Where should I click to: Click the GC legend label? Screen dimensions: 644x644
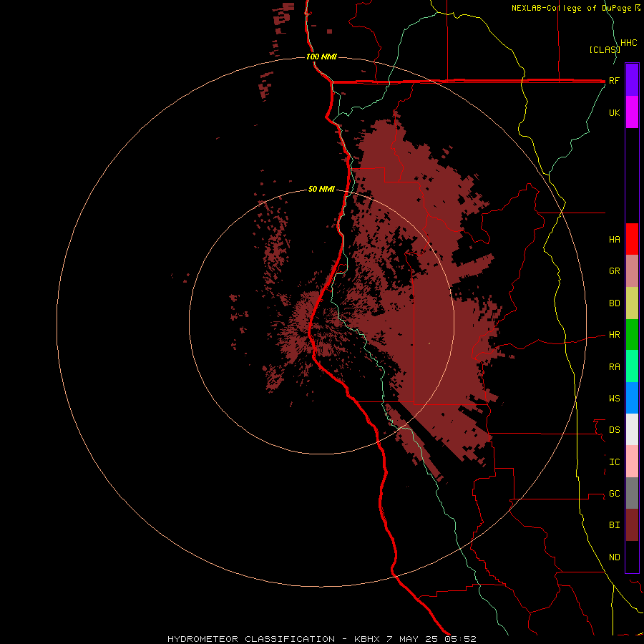tap(615, 494)
